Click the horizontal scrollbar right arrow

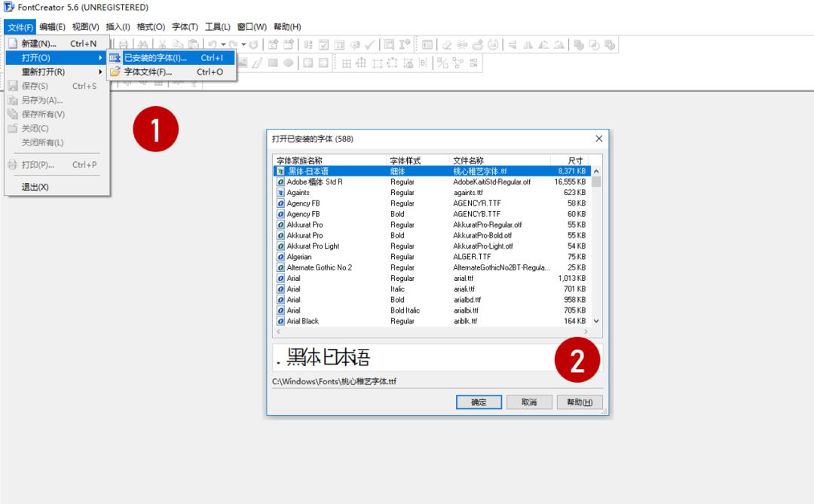coord(586,331)
